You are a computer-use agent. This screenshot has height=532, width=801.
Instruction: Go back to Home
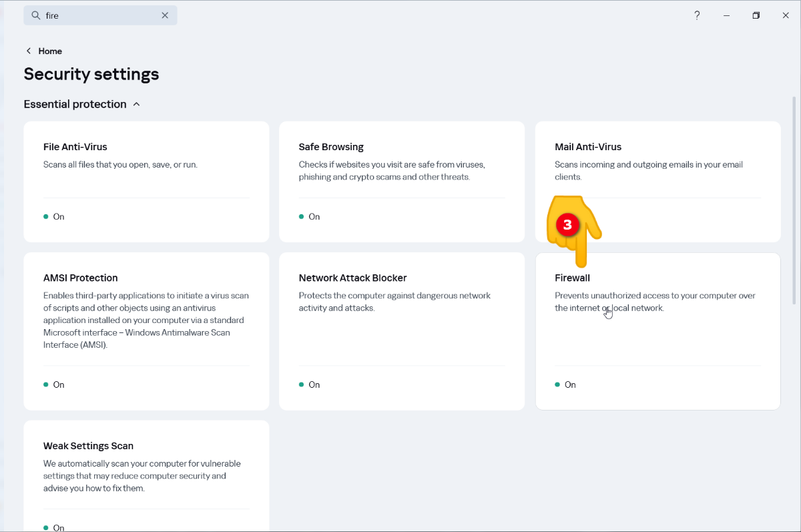tap(50, 51)
